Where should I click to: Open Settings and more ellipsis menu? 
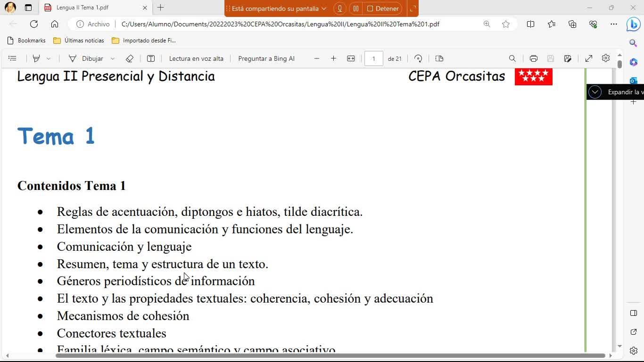click(613, 24)
